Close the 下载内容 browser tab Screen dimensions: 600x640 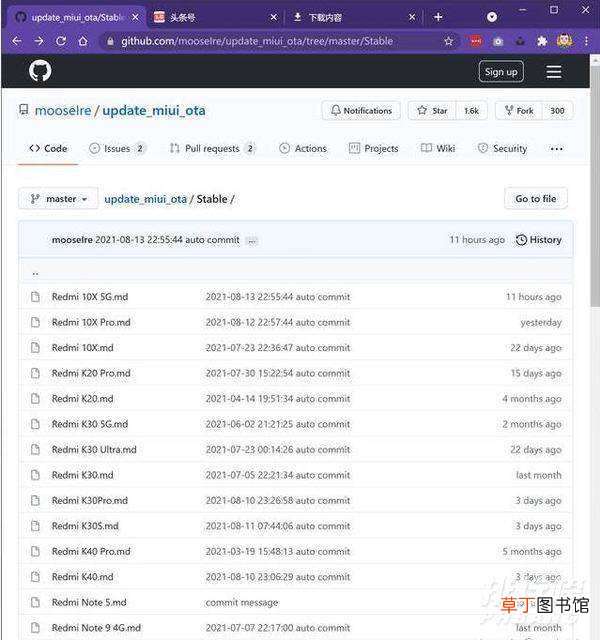[x=412, y=17]
